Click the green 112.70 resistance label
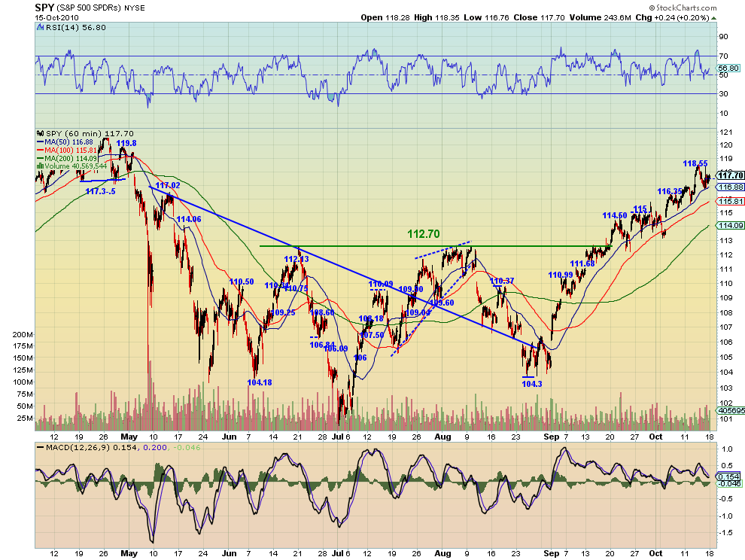Image resolution: width=745 pixels, height=560 pixels. point(424,234)
